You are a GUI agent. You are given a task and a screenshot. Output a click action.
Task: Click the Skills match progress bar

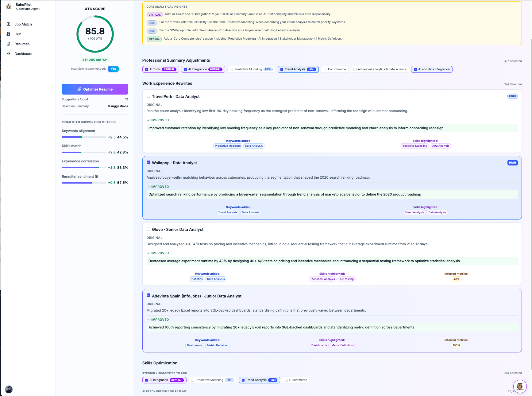pyautogui.click(x=84, y=152)
